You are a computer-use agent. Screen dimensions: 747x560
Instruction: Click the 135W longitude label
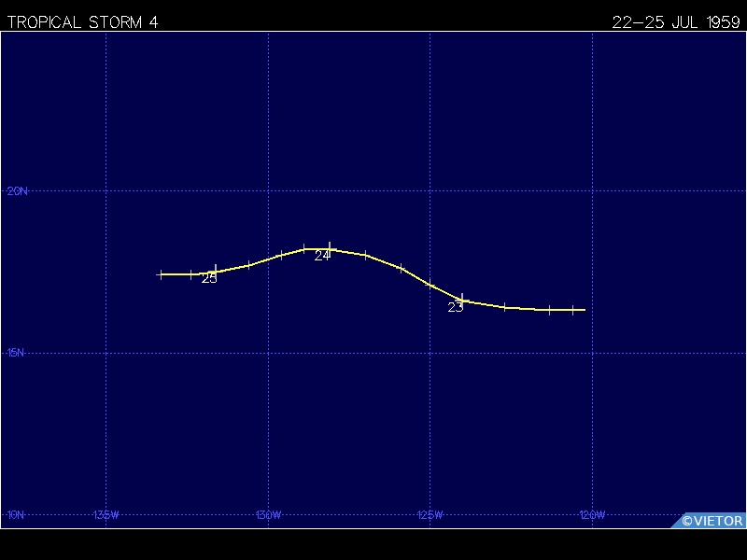point(106,514)
